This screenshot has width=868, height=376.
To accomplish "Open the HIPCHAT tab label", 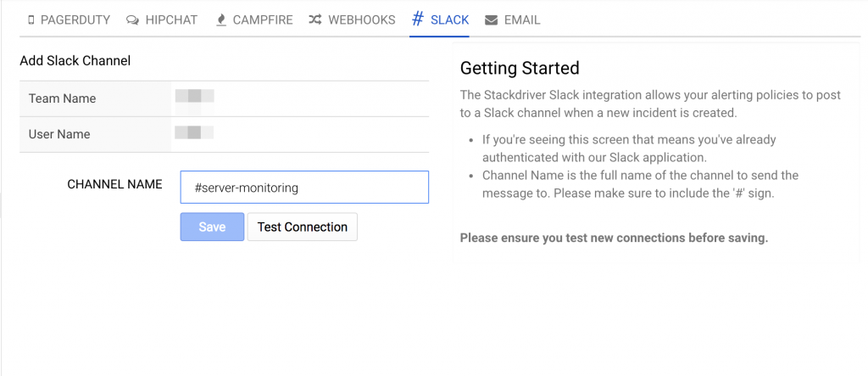I will pos(171,20).
